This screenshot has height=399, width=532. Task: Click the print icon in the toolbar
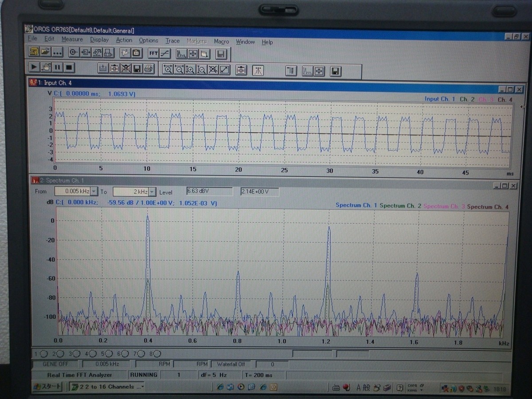coord(149,68)
